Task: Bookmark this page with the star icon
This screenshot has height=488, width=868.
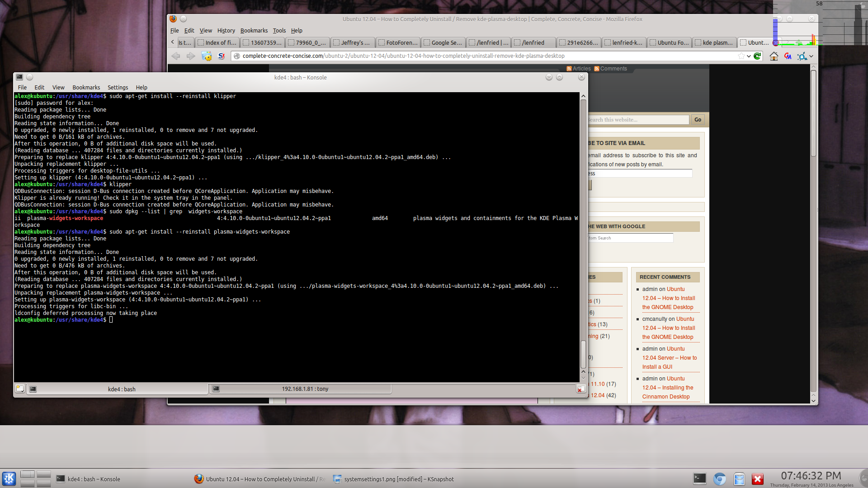Action: point(741,56)
